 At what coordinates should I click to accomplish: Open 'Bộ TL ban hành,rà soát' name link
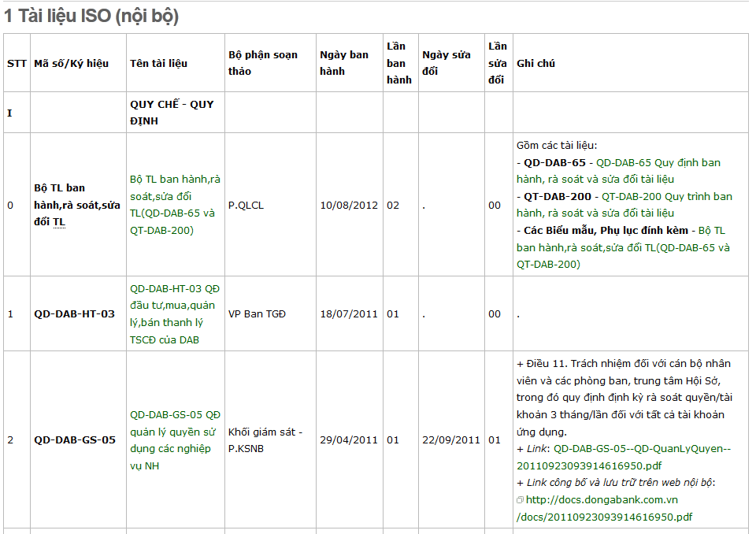tap(175, 205)
